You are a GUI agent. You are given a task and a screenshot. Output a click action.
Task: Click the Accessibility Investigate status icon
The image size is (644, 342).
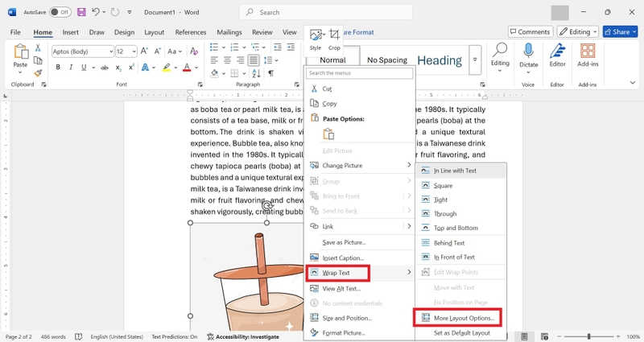tap(211, 336)
